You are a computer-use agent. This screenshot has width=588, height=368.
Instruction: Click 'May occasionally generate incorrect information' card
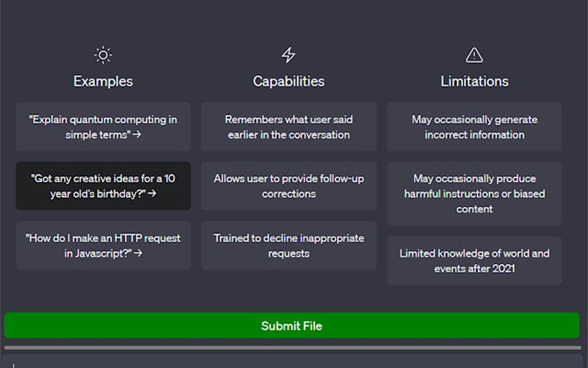(474, 127)
